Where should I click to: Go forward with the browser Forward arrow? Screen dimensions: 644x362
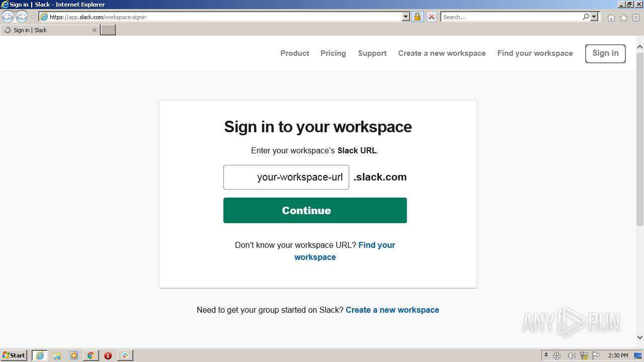(x=22, y=17)
